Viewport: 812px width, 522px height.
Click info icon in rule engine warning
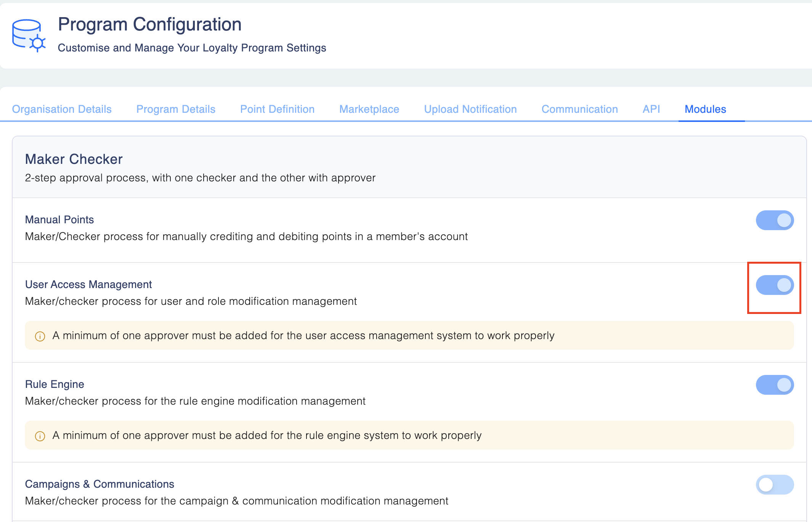[x=40, y=436]
